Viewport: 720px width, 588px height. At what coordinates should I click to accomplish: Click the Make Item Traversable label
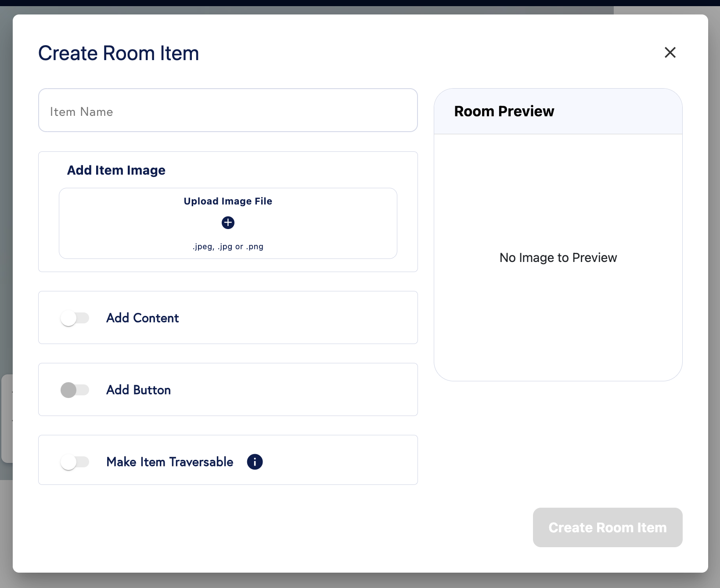coord(170,462)
